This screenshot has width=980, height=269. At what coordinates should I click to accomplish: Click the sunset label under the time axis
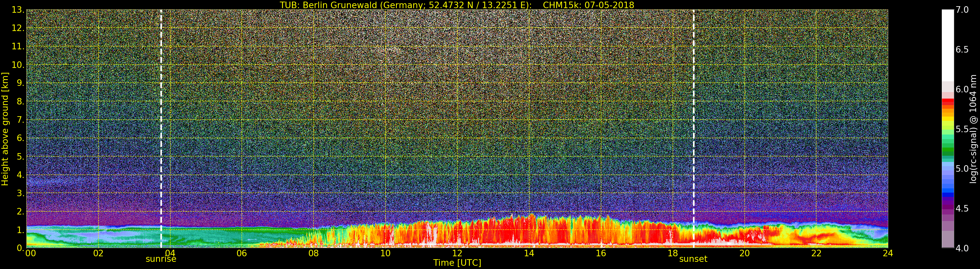tap(693, 259)
